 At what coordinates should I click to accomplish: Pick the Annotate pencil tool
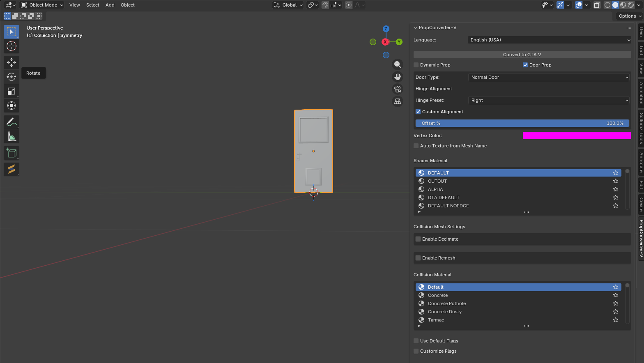coord(11,122)
